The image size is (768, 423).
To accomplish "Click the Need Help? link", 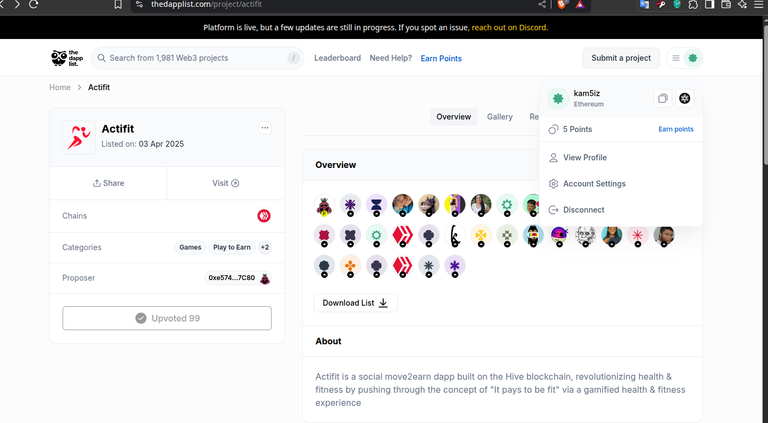I will point(390,58).
